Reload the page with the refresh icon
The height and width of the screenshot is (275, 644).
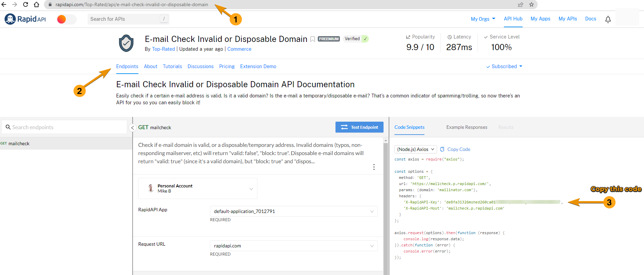26,4
